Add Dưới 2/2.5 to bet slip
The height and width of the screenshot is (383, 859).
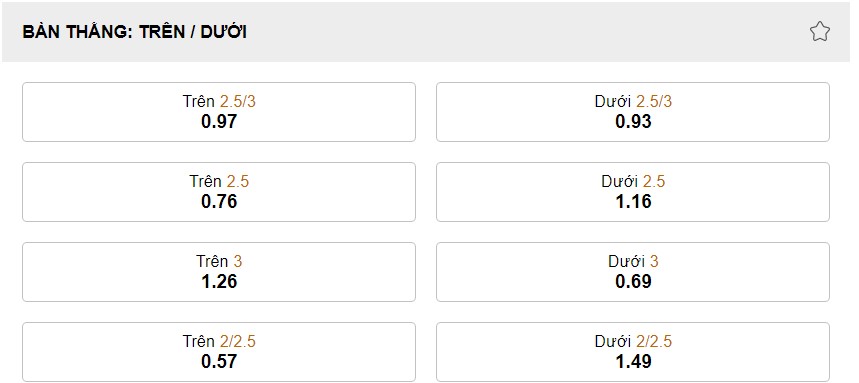pos(633,352)
